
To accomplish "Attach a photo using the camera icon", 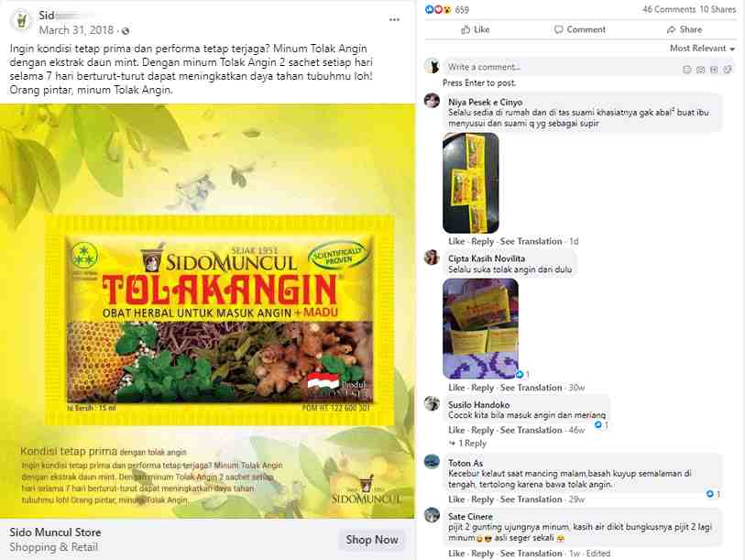I will pyautogui.click(x=700, y=70).
